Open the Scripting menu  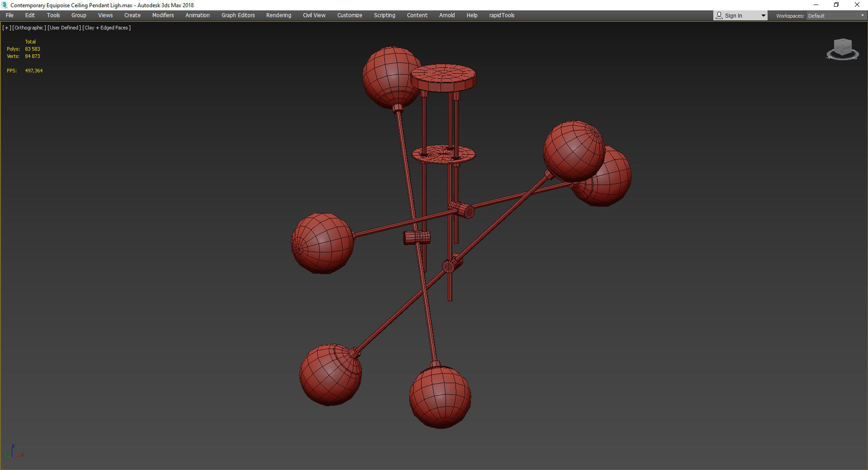click(384, 15)
